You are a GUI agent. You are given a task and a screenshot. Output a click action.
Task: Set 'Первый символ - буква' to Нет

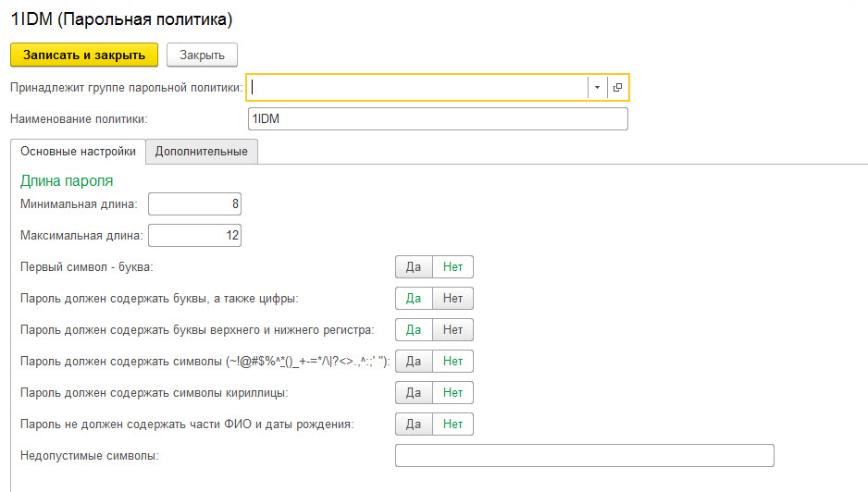click(x=453, y=267)
